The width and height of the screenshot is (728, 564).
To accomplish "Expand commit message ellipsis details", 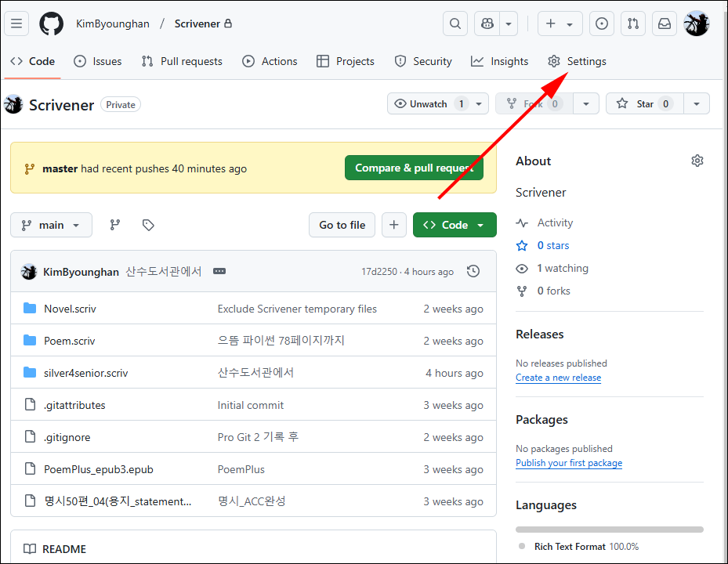I will pos(219,271).
